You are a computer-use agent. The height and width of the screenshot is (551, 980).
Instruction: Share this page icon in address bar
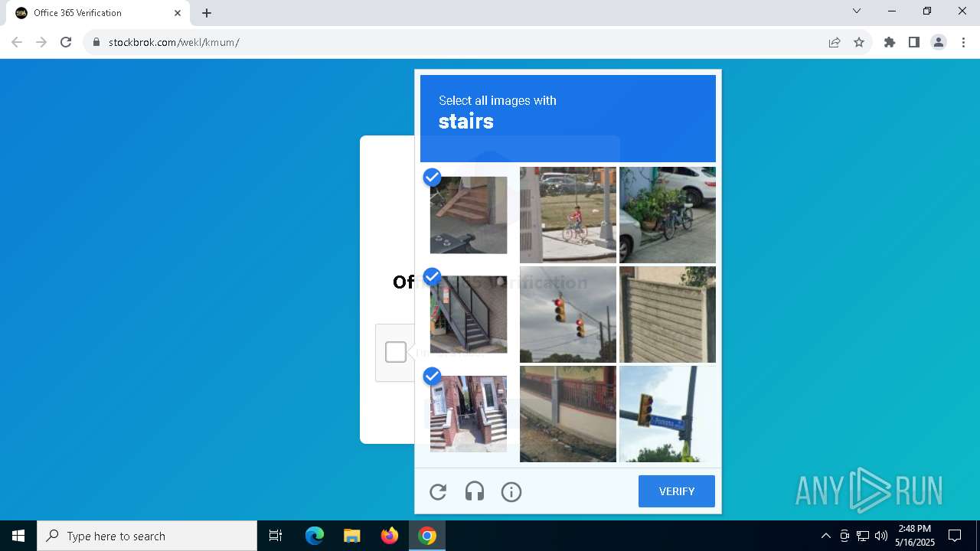(835, 42)
